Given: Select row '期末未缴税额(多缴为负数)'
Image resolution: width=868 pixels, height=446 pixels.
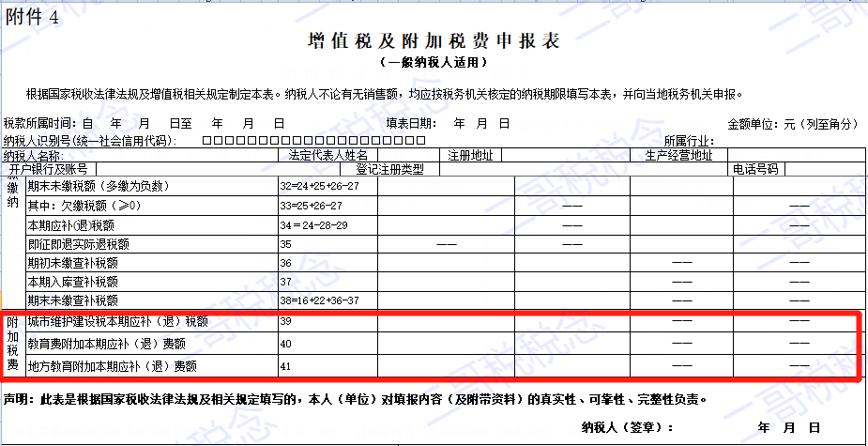Looking at the screenshot, I should coord(152,186).
